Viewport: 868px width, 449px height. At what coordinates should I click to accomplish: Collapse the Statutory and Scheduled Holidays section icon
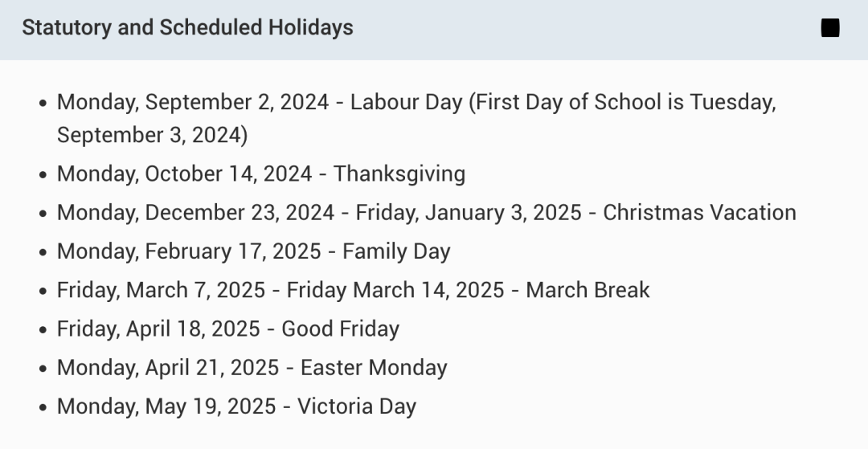829,27
